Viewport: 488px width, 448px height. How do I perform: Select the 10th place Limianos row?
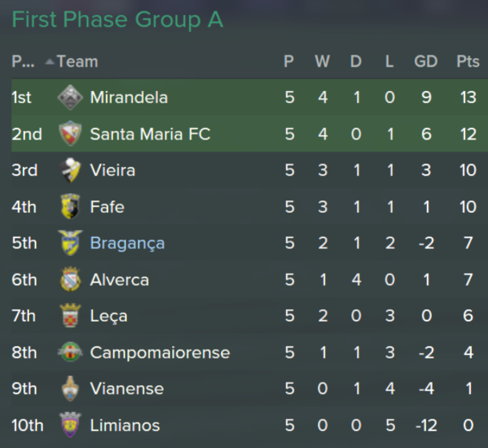click(x=250, y=425)
